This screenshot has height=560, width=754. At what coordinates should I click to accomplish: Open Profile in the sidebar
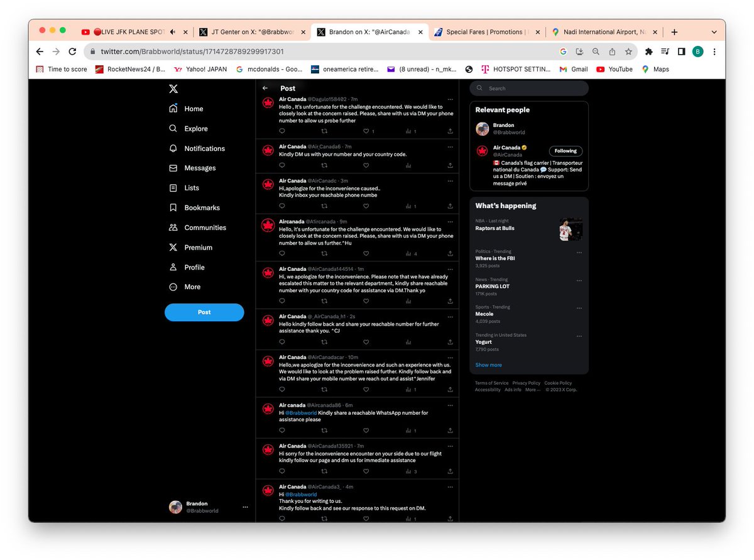click(187, 267)
